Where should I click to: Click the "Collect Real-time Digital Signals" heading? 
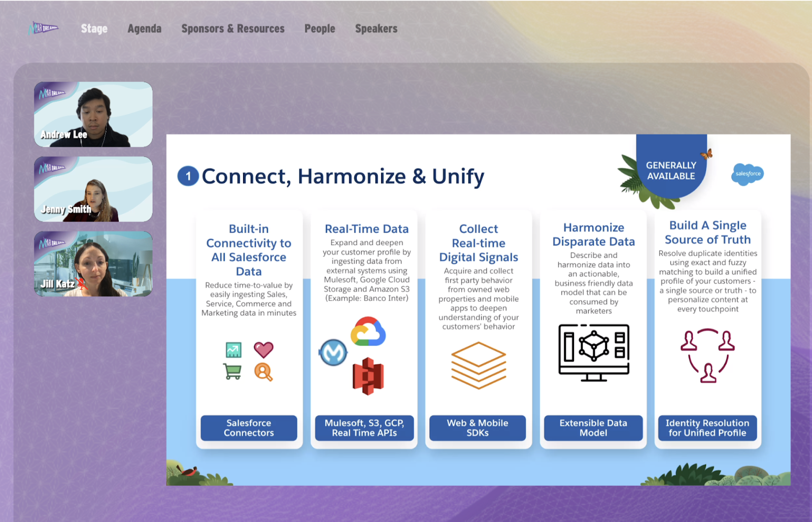coord(479,243)
